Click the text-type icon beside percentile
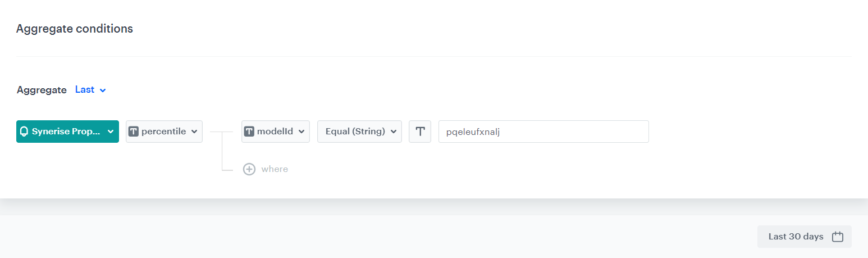 pos(134,132)
